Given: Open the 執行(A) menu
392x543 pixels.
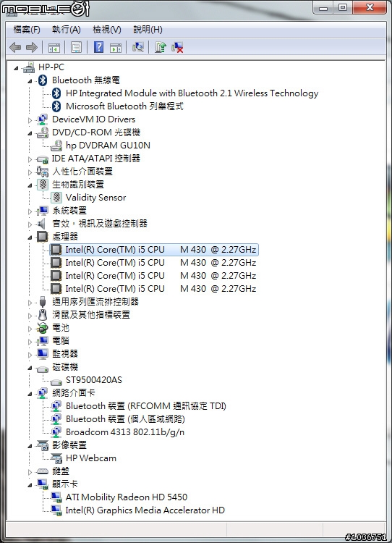Looking at the screenshot, I should pyautogui.click(x=66, y=30).
